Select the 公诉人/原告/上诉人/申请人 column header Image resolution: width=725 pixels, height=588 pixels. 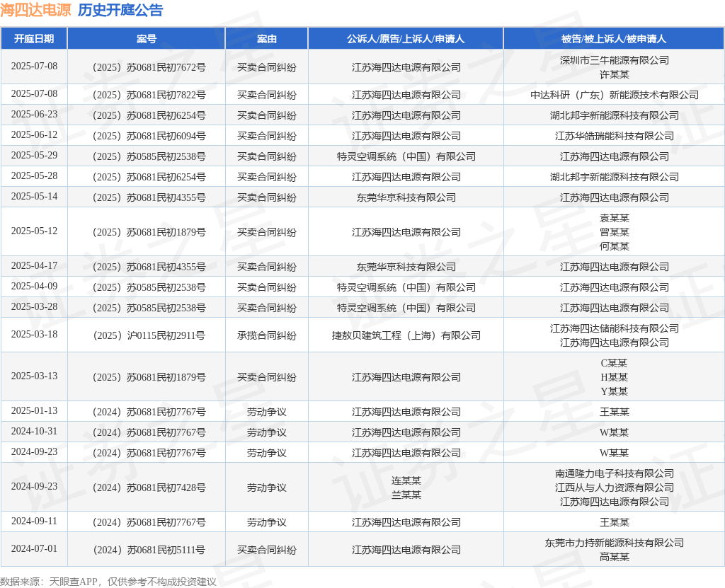click(406, 39)
